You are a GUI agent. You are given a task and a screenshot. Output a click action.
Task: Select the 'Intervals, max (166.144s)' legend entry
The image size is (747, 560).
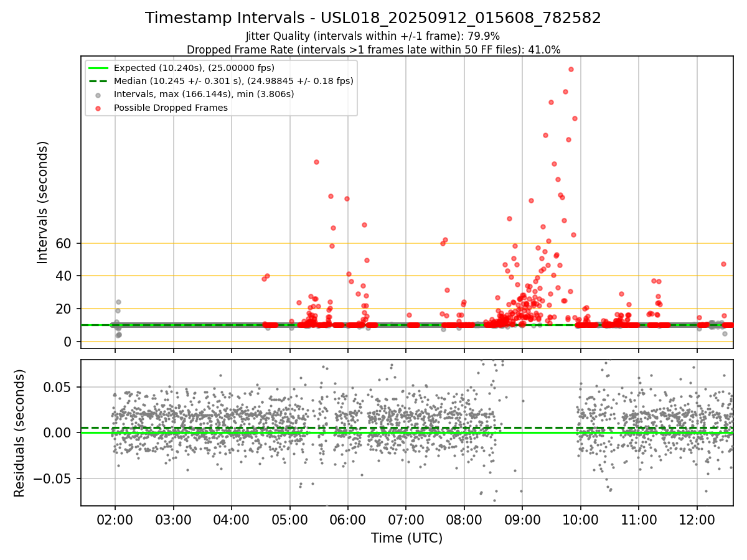[204, 94]
